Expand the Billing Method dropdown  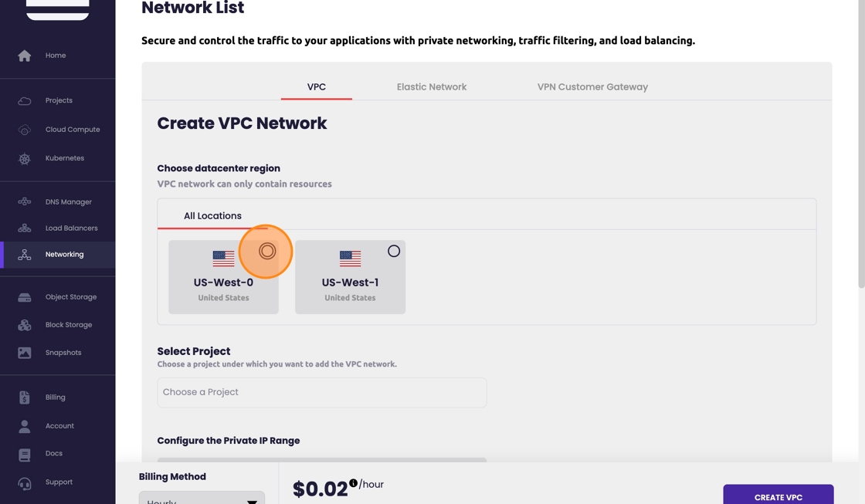[202, 498]
